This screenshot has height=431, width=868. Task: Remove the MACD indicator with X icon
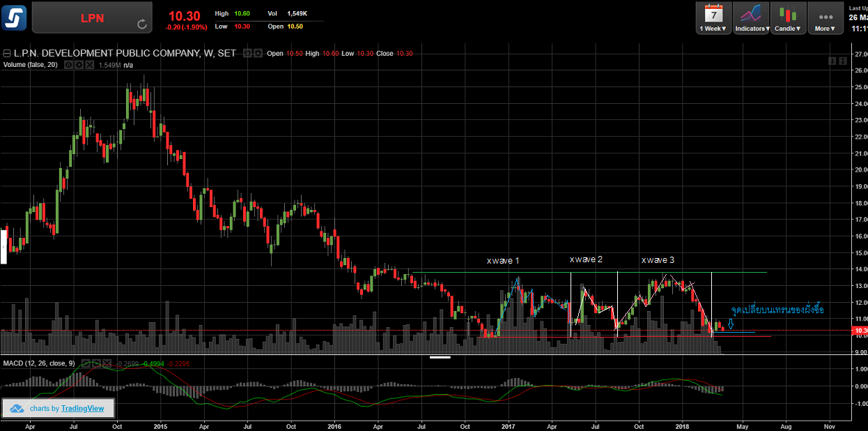[x=107, y=363]
